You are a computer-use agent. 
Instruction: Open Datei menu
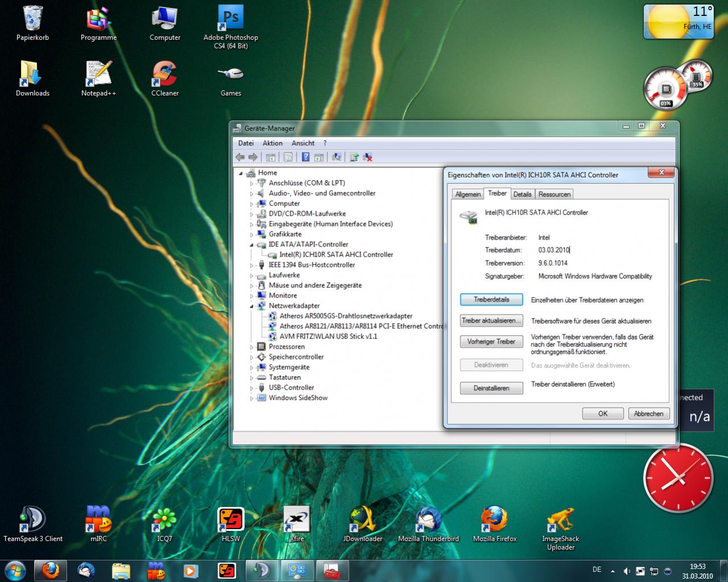click(x=246, y=143)
